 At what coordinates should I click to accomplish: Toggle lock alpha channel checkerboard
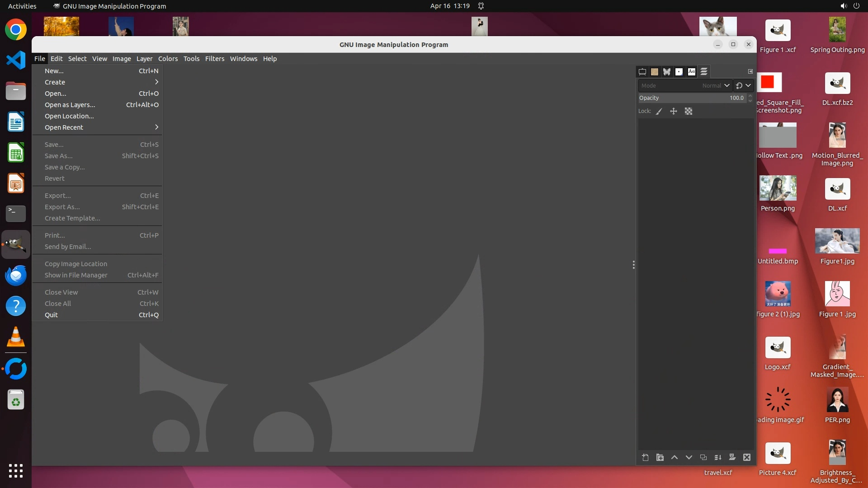click(689, 112)
